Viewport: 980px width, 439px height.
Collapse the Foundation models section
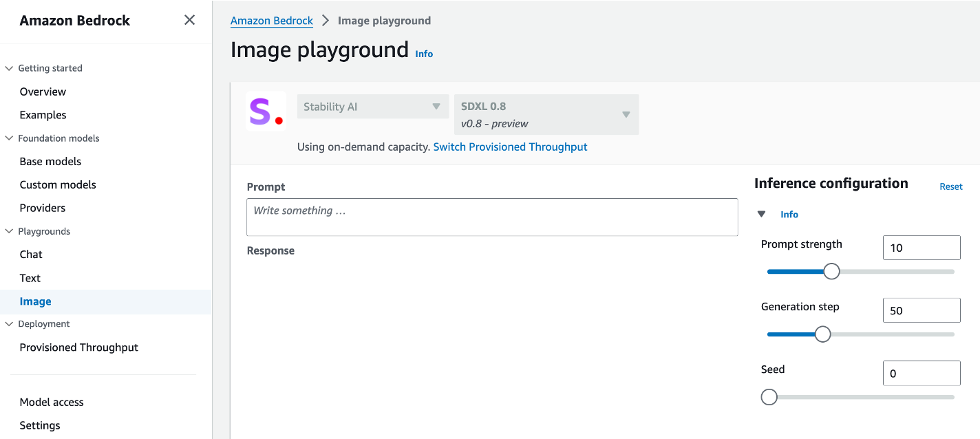pos(10,138)
